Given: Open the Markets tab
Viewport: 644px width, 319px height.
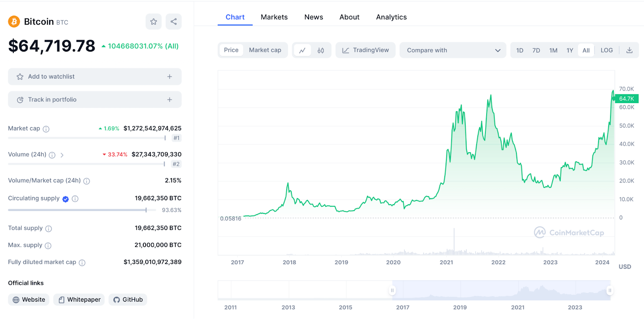Looking at the screenshot, I should point(274,17).
